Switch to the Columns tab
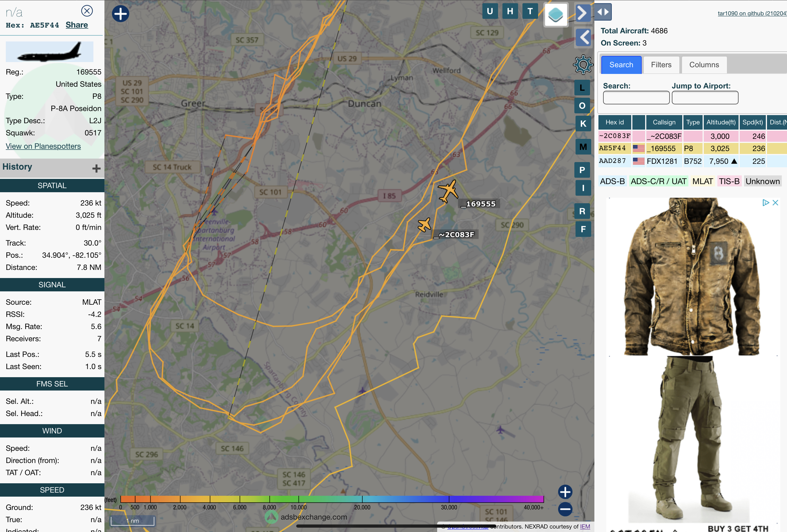787x532 pixels. point(704,65)
